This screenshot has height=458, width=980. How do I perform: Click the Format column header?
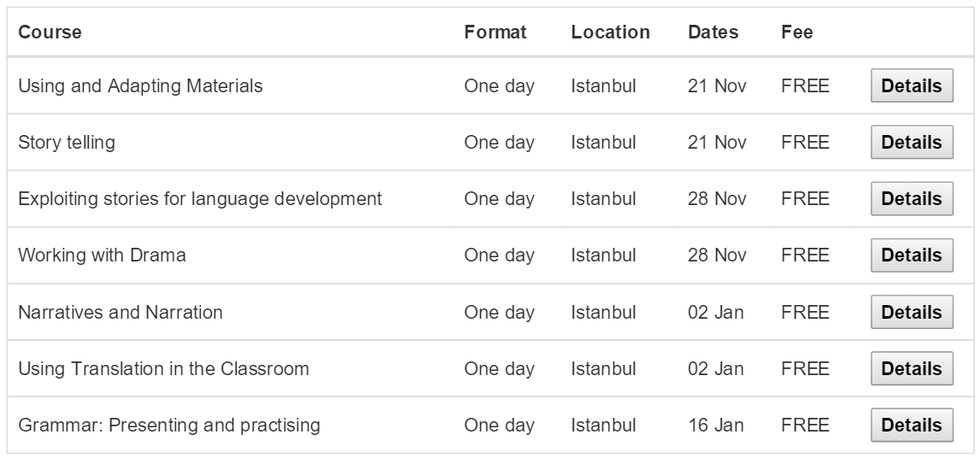[x=496, y=32]
